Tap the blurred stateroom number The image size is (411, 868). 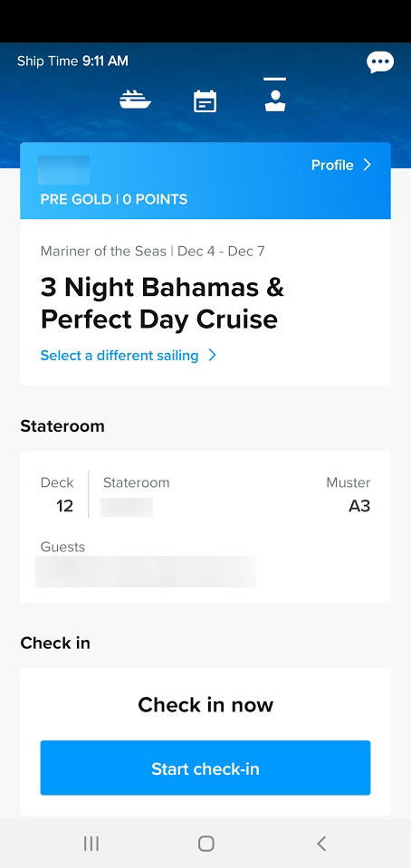(x=127, y=507)
